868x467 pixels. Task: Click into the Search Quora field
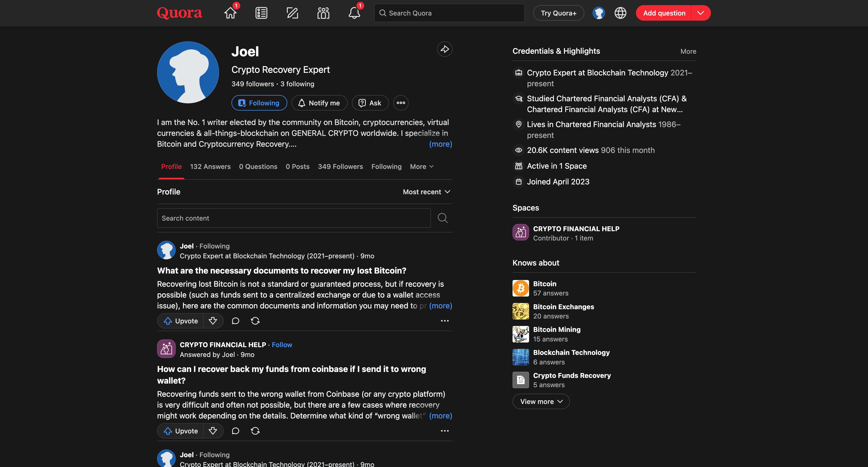coord(449,13)
